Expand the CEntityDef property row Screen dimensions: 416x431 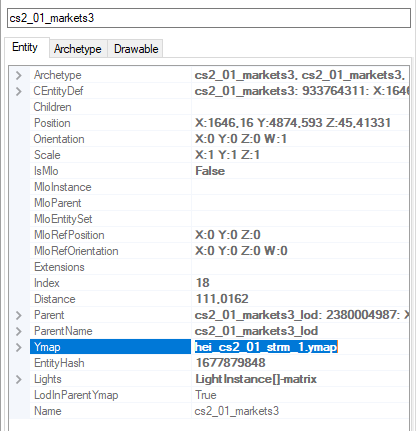pos(19,91)
